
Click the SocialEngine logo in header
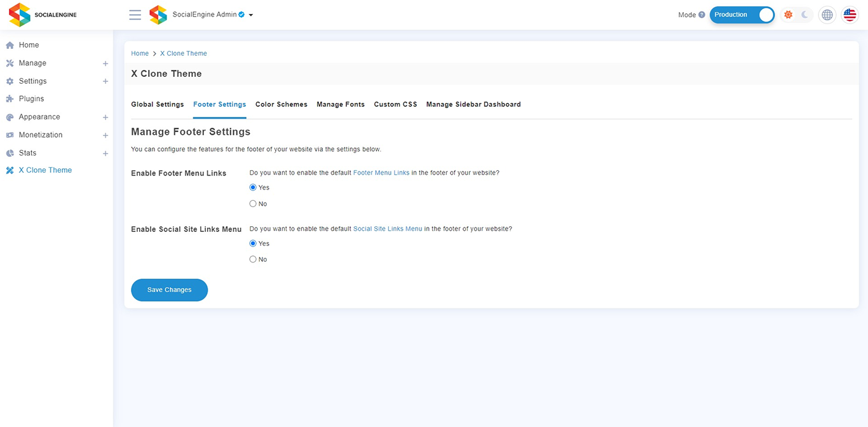tap(43, 15)
